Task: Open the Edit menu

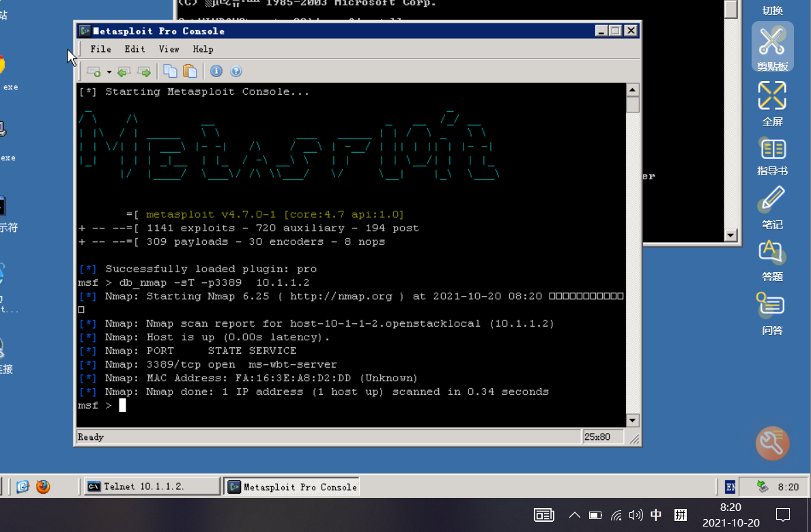Action: (x=134, y=49)
